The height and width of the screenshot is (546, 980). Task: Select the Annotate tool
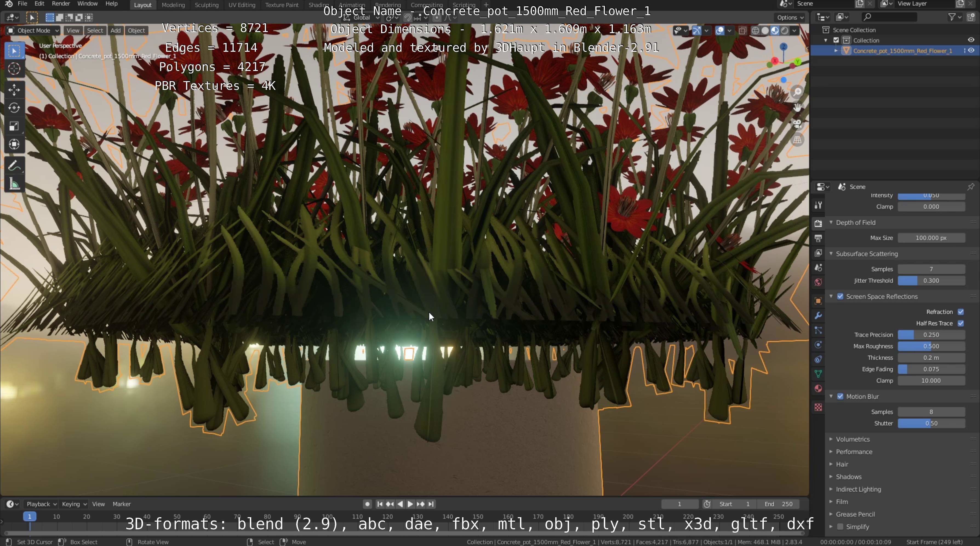point(14,166)
